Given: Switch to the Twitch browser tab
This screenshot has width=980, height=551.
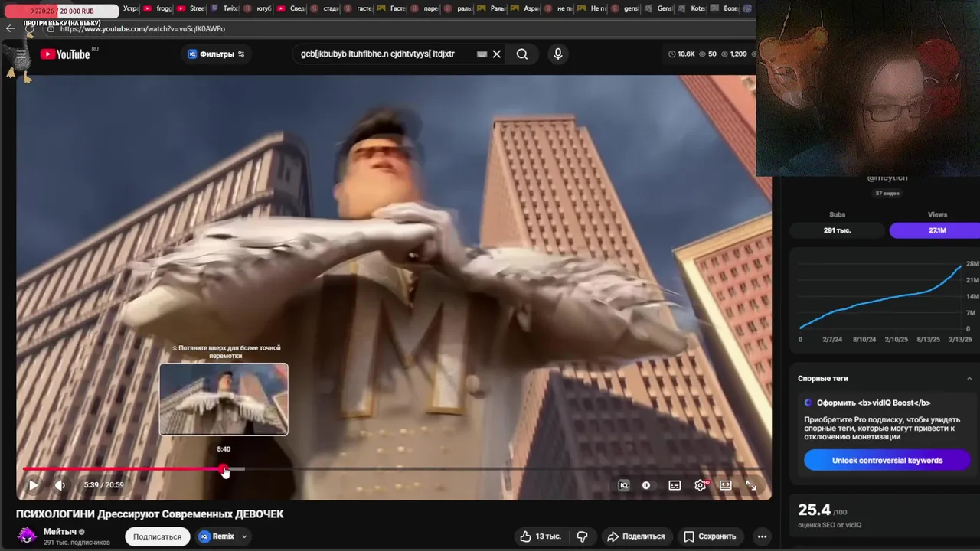Looking at the screenshot, I should click(x=225, y=8).
